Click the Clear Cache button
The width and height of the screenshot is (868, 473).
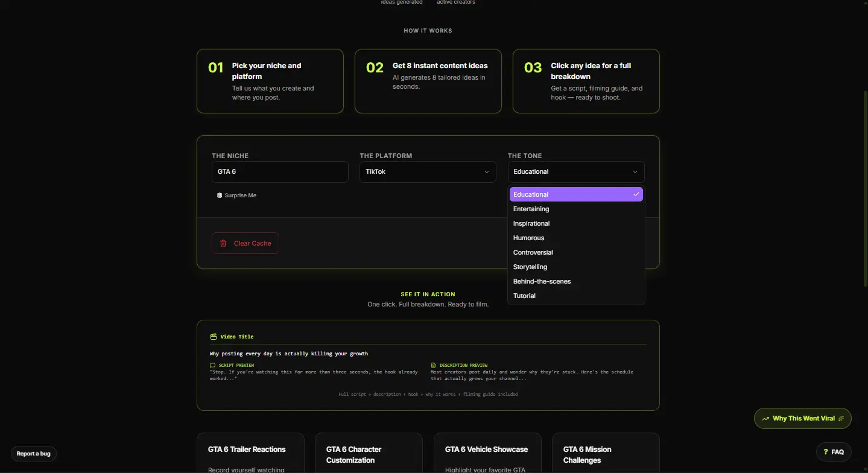tap(246, 243)
